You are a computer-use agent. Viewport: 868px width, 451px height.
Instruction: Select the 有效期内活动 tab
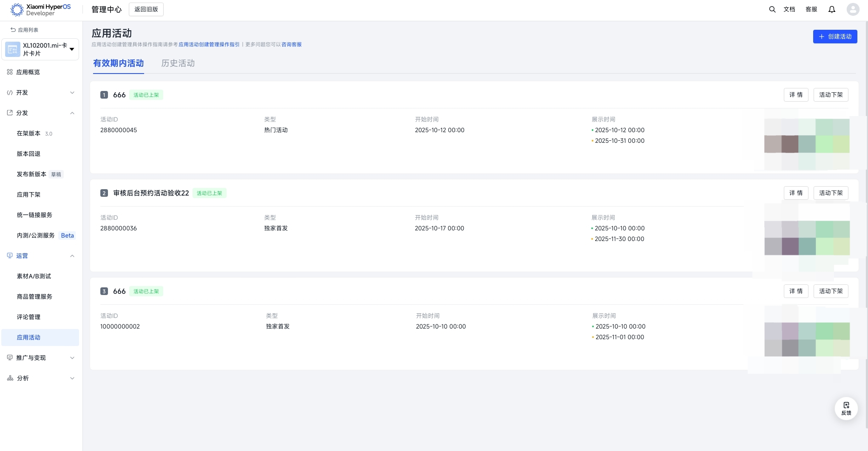click(x=118, y=63)
